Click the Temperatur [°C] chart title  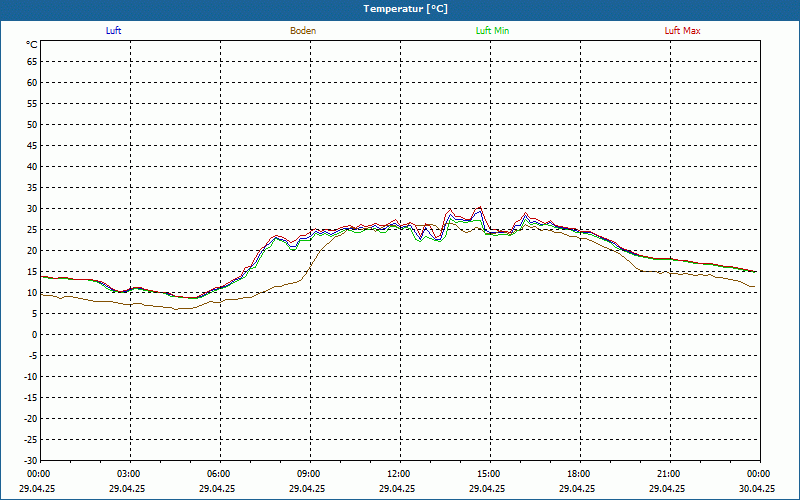point(406,9)
